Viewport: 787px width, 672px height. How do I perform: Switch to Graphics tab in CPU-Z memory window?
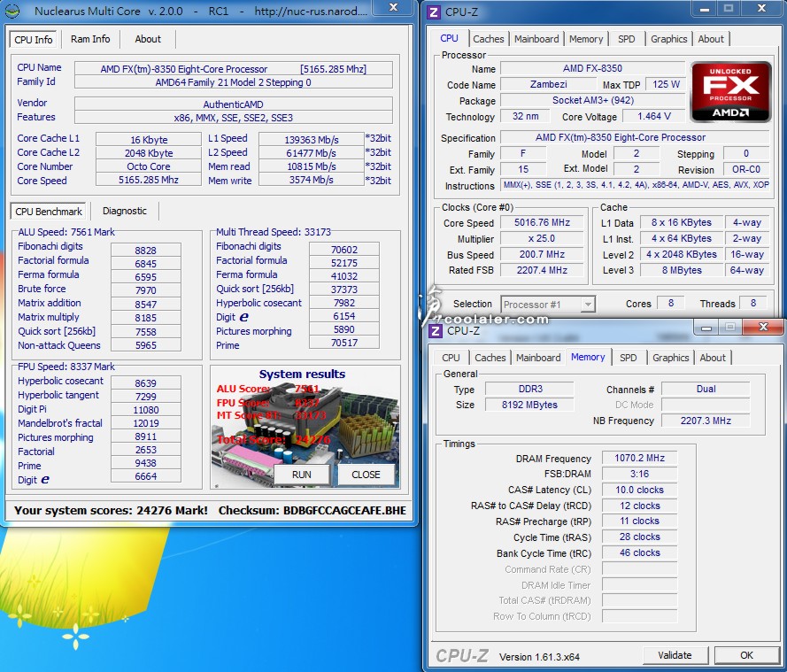pos(670,358)
